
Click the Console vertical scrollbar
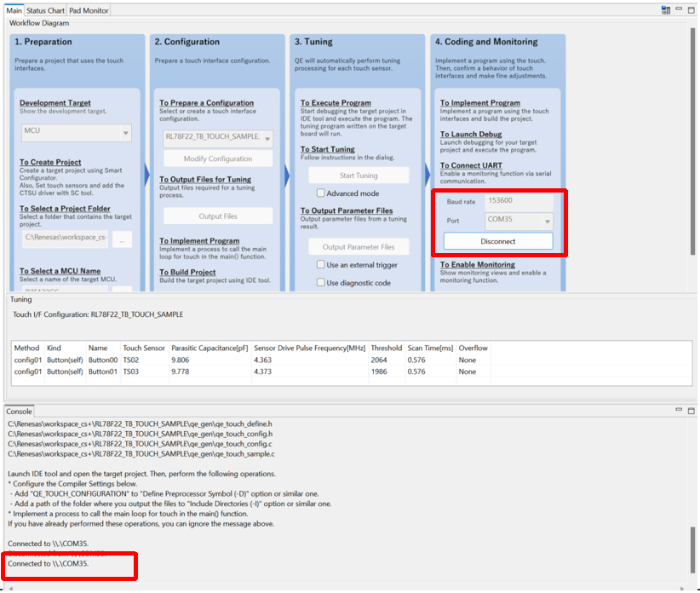pos(692,545)
